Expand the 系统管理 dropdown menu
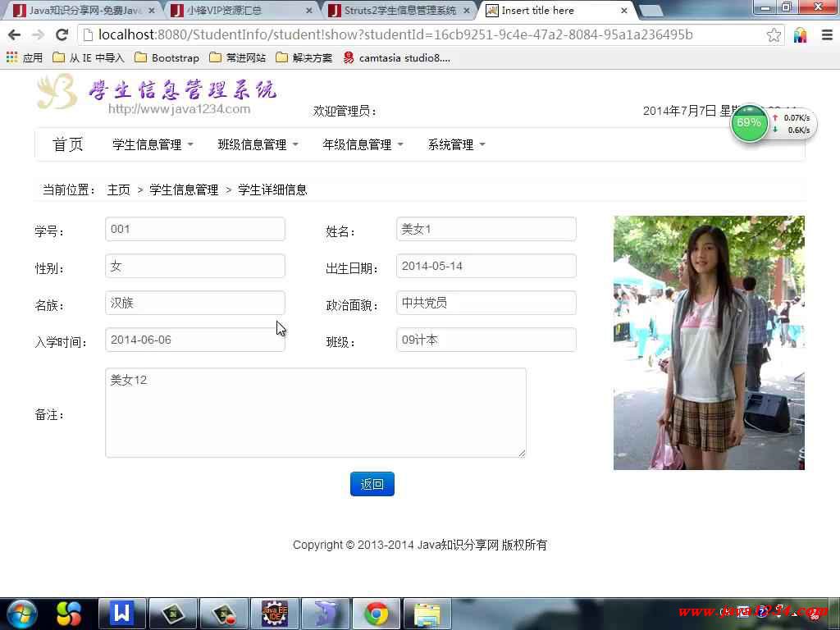This screenshot has height=630, width=840. pyautogui.click(x=456, y=144)
